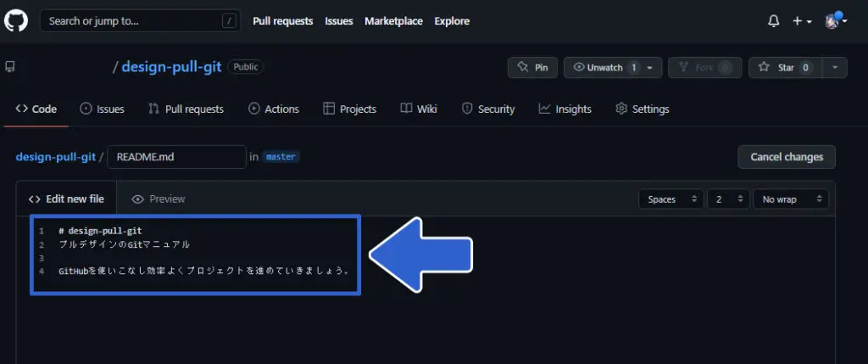Edit the README.md filename field
The image size is (868, 364).
(176, 157)
